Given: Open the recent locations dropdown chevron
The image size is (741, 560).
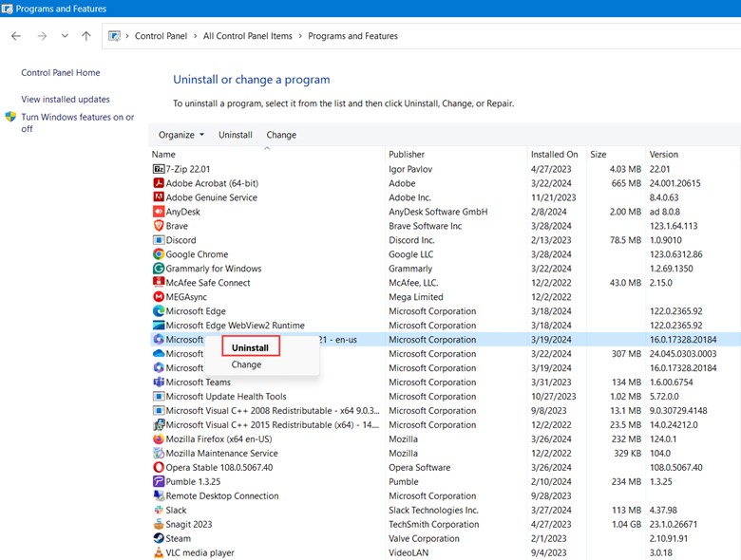Looking at the screenshot, I should point(65,36).
